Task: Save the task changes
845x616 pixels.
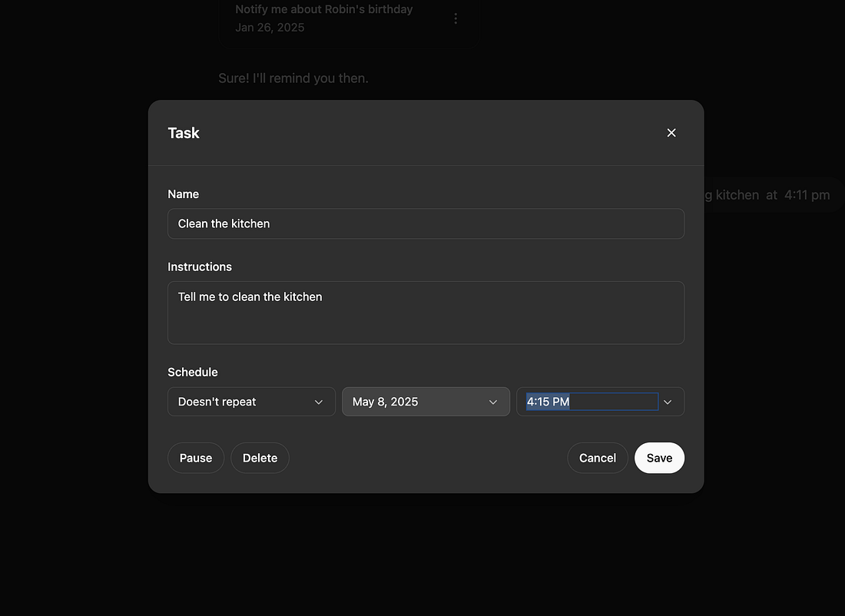Action: pyautogui.click(x=659, y=458)
